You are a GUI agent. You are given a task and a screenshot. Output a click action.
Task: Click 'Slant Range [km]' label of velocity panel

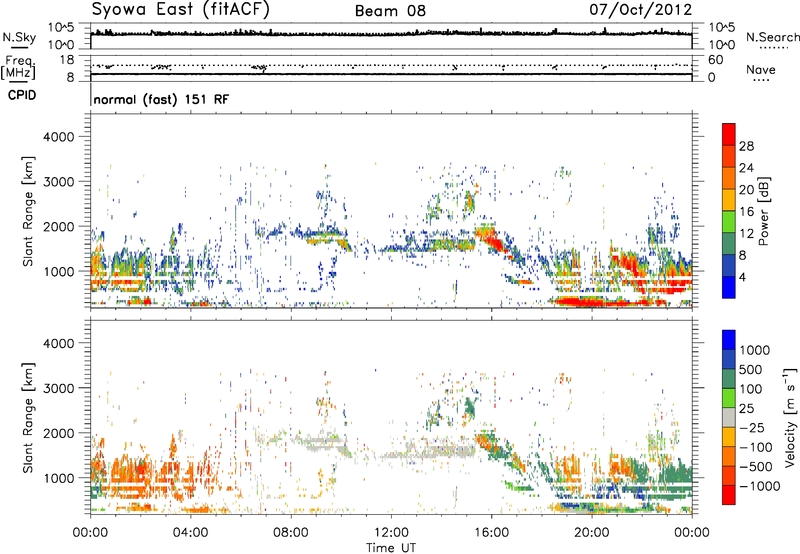point(28,417)
